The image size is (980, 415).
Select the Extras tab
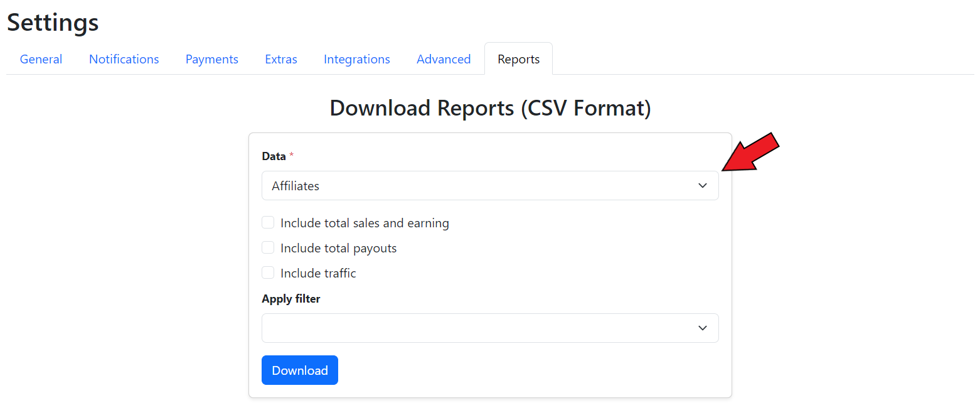point(280,59)
